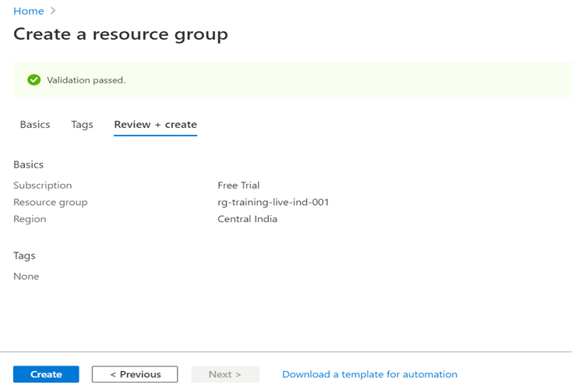The height and width of the screenshot is (392, 572).
Task: Click the None value under Tags
Action: tap(26, 276)
